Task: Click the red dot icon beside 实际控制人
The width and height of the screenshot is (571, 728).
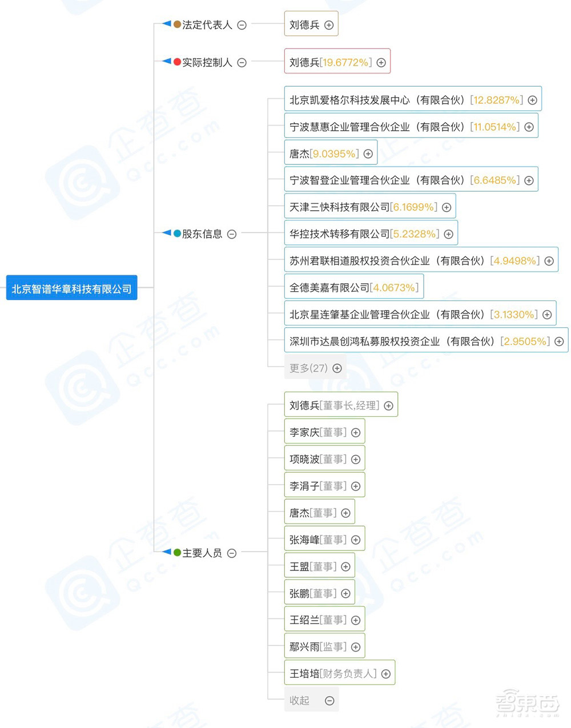Action: pos(176,62)
